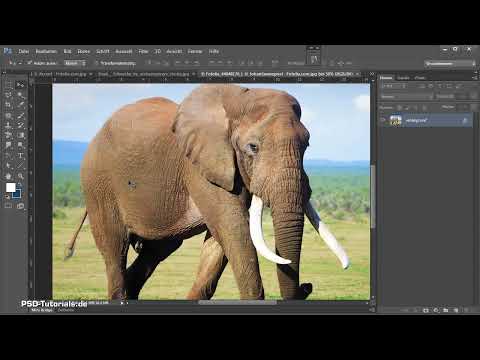Select the Gradient tool
The height and width of the screenshot is (360, 480).
(20, 135)
